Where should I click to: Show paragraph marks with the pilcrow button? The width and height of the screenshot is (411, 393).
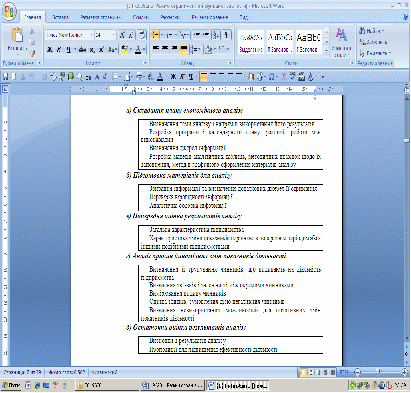pyautogui.click(x=226, y=35)
